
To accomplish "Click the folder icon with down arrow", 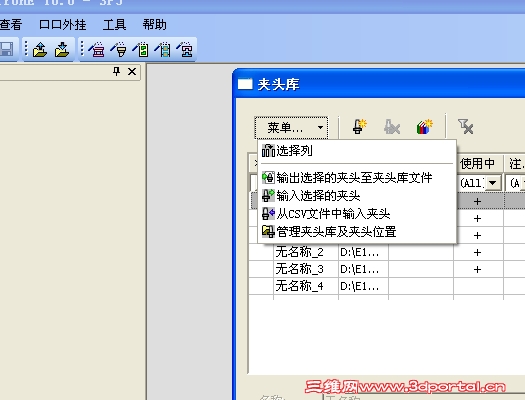I will (x=62, y=50).
